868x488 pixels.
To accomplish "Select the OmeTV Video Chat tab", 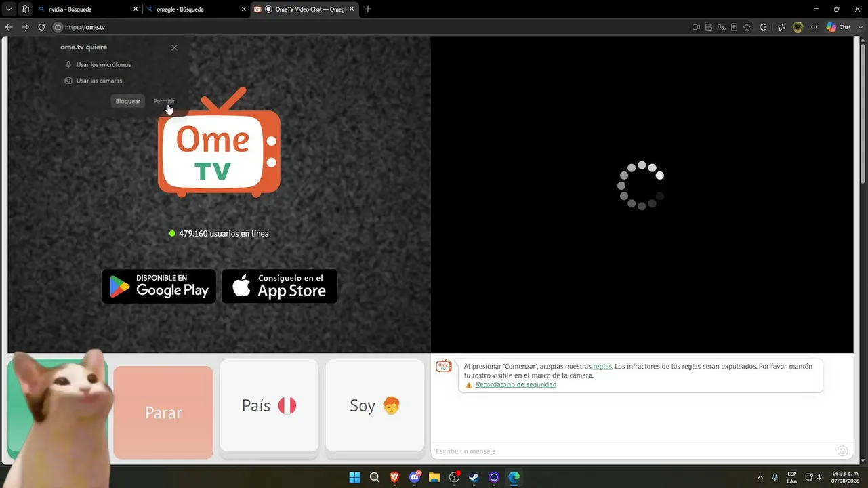I will [304, 9].
